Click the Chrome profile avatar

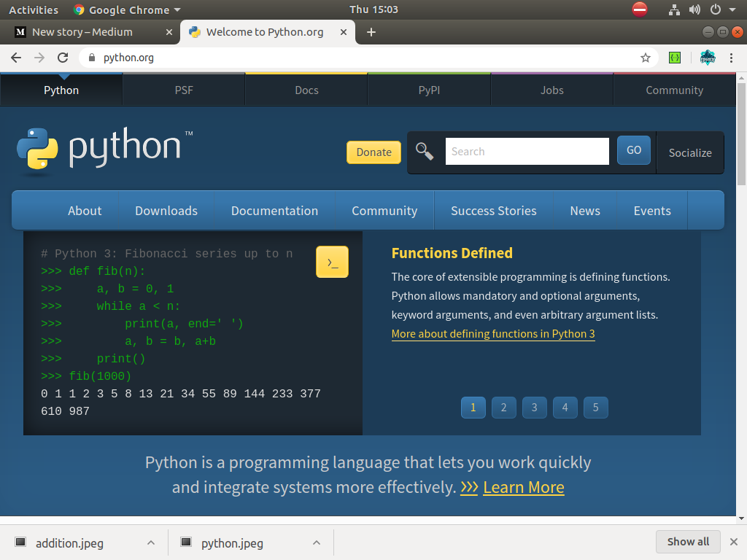707,57
